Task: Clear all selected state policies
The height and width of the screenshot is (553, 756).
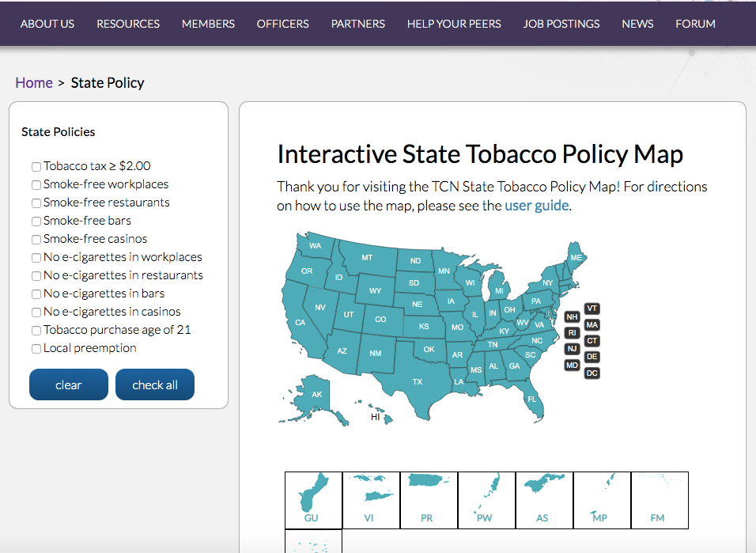Action: click(68, 384)
